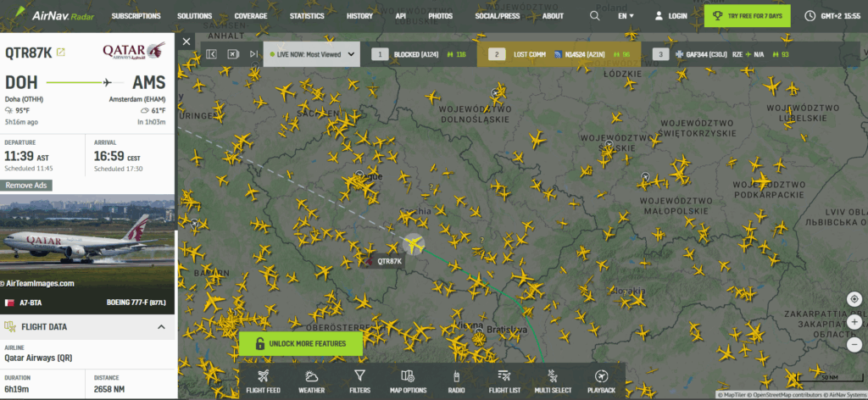Click the AMS arrival airport code
Viewport: 868px width, 400px height.
tap(148, 82)
